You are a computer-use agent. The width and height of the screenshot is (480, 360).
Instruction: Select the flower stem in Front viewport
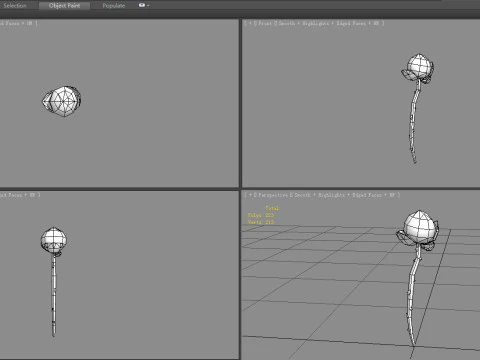point(413,122)
